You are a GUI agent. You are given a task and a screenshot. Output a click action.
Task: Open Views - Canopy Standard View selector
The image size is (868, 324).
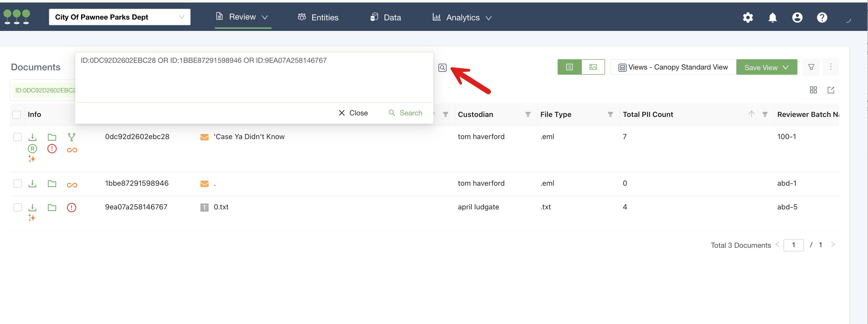(673, 67)
